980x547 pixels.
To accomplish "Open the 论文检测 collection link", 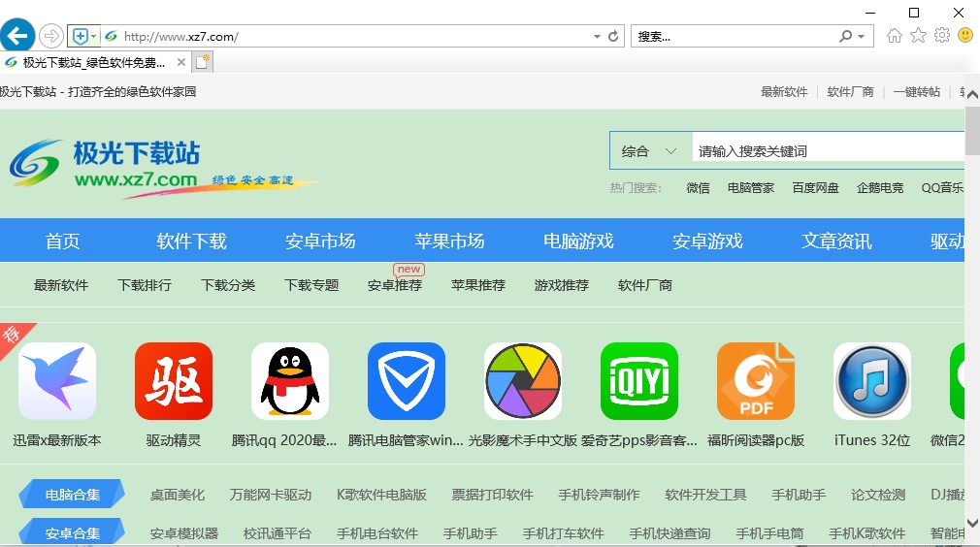I will (x=878, y=496).
